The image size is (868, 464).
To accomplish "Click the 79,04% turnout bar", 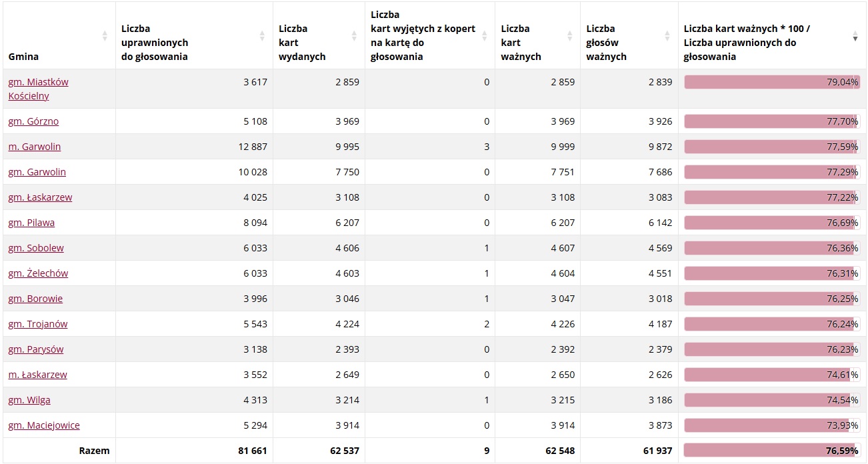I will [x=771, y=82].
